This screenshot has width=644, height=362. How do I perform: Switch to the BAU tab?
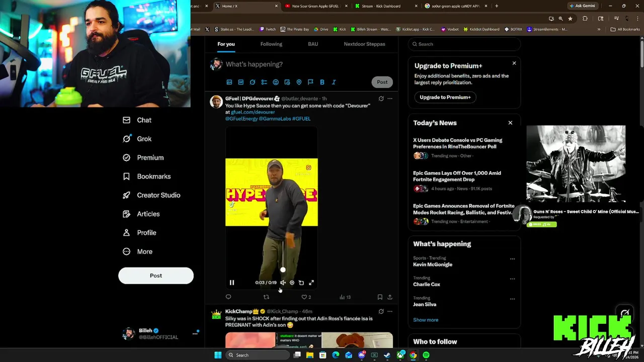point(313,44)
